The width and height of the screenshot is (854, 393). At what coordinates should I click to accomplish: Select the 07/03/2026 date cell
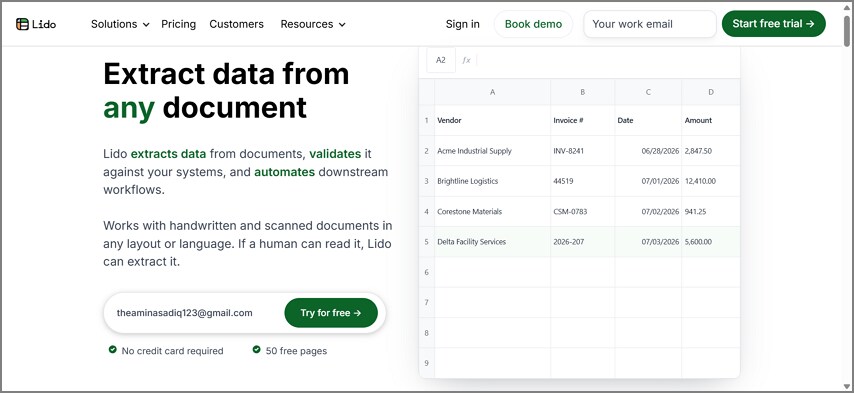click(x=648, y=242)
